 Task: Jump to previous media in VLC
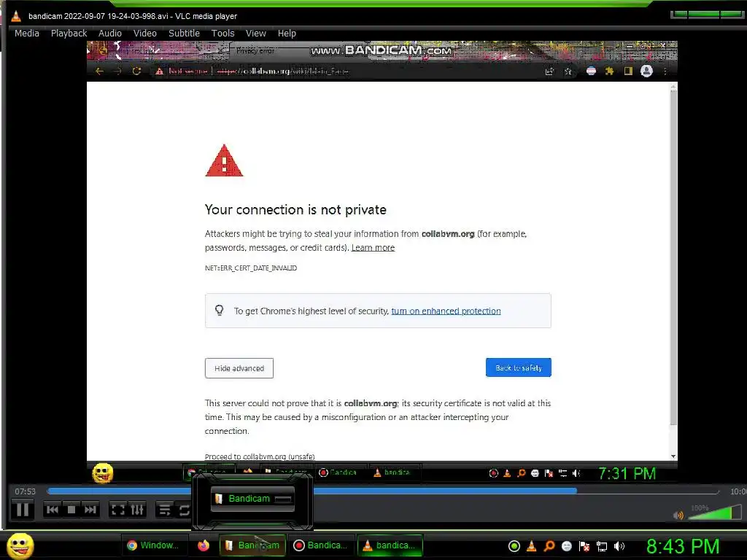[52, 510]
